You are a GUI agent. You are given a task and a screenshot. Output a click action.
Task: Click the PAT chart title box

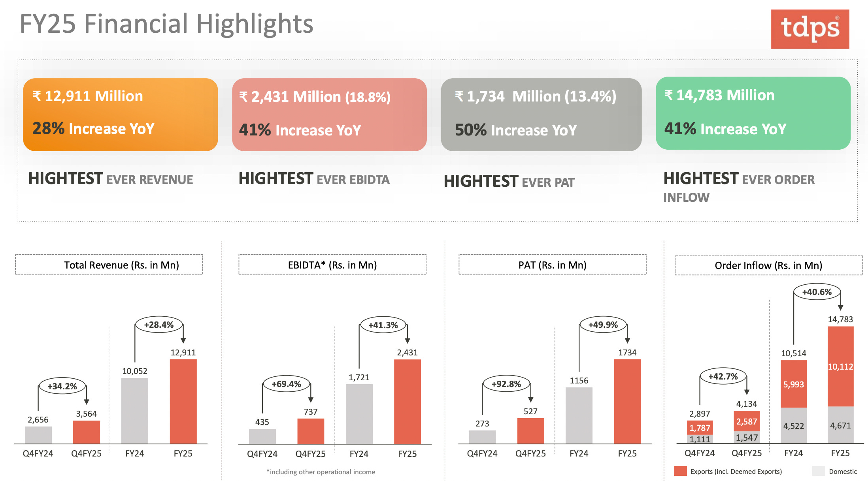pos(552,265)
